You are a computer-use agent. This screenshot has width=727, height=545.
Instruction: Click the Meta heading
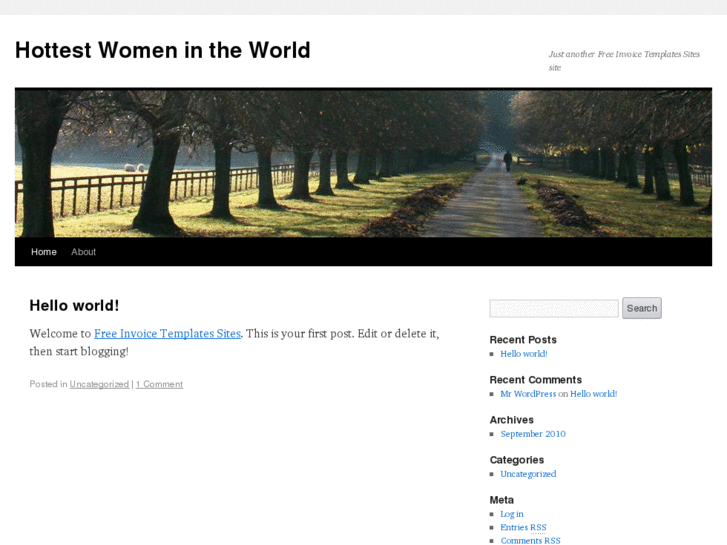(502, 500)
